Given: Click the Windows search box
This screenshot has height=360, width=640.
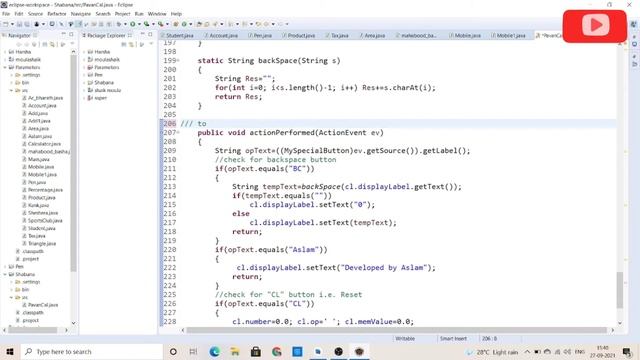Looking at the screenshot, I should pyautogui.click(x=91, y=351).
